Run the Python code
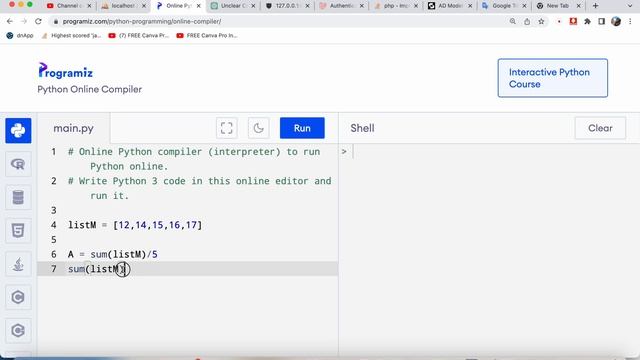The width and height of the screenshot is (640, 360). click(302, 128)
